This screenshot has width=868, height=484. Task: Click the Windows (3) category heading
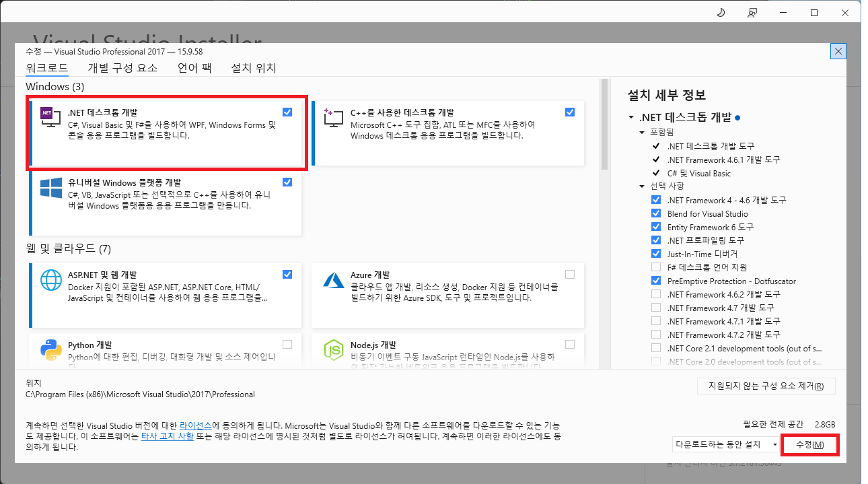pos(55,87)
